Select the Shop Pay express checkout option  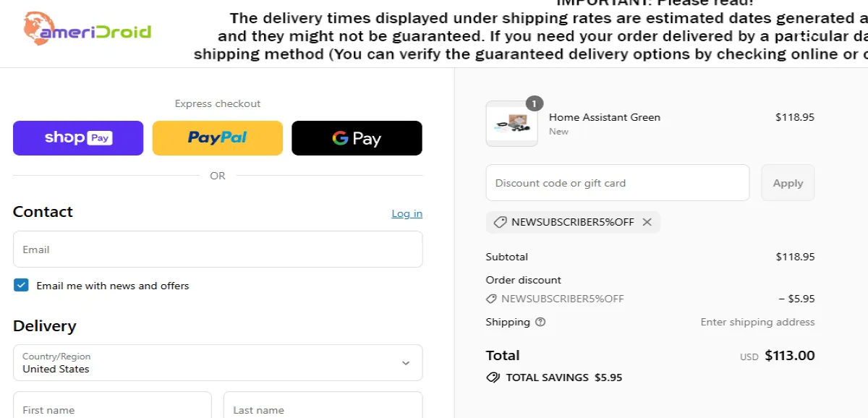coord(77,138)
